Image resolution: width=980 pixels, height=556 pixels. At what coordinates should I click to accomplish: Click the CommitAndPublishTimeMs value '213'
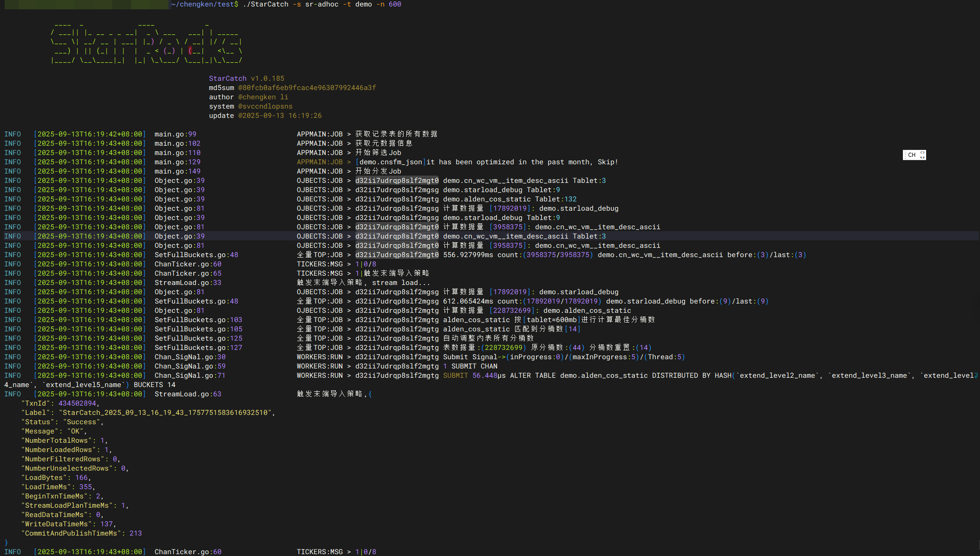pos(136,533)
